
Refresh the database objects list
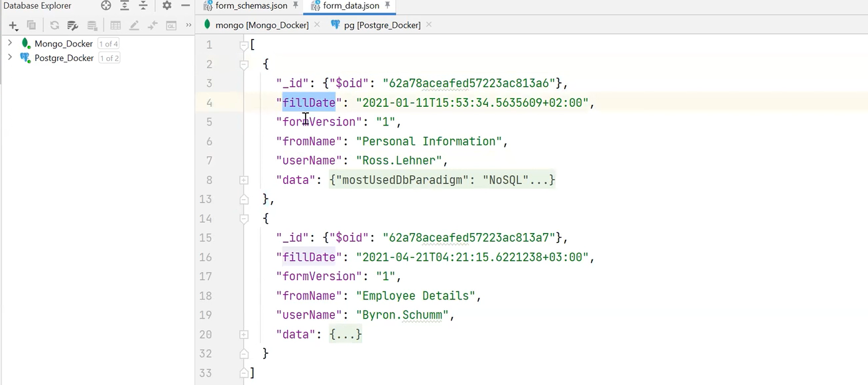[x=54, y=25]
